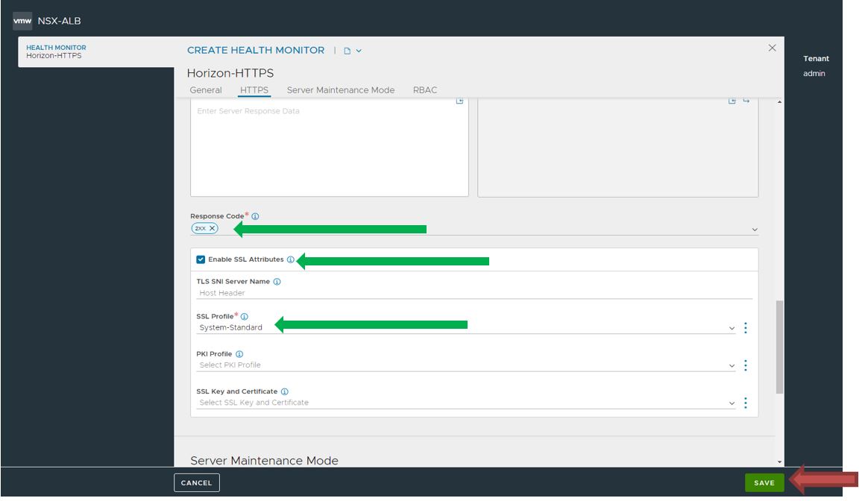
Task: Click the NSX-ALB title text
Action: 59,21
